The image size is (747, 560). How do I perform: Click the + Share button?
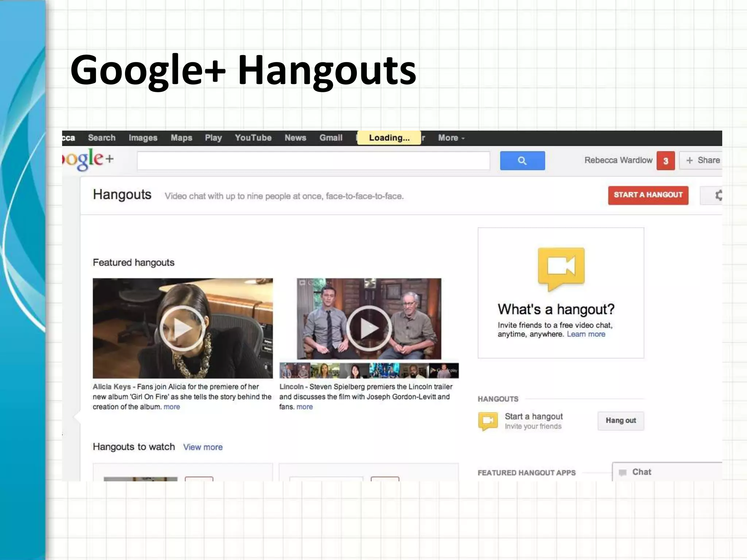click(x=701, y=160)
